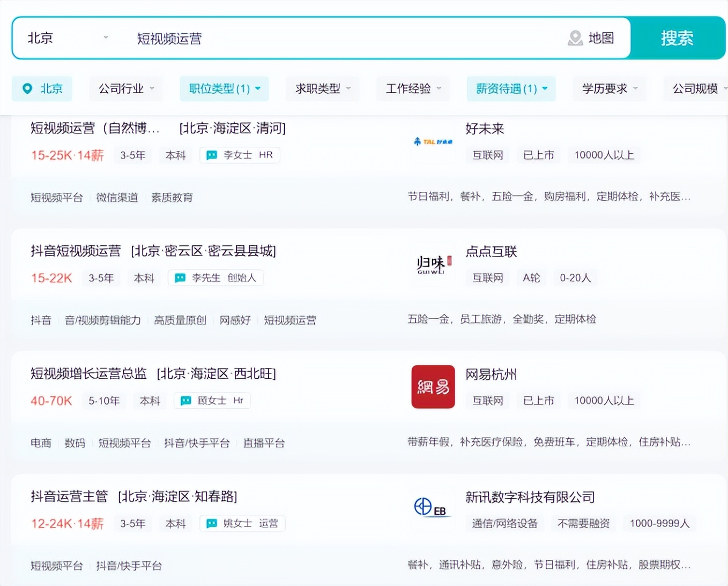
Task: Open chat with 李女士 HR via bubble icon
Action: pyautogui.click(x=211, y=155)
